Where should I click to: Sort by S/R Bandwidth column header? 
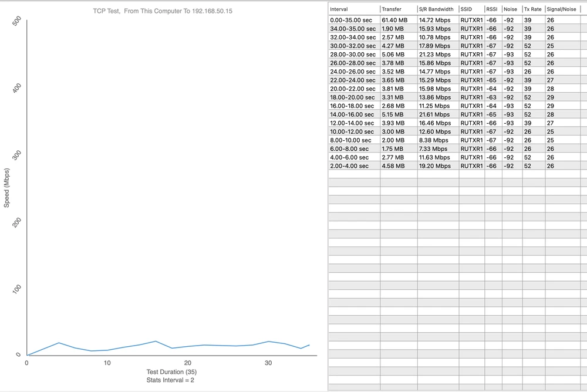[436, 9]
